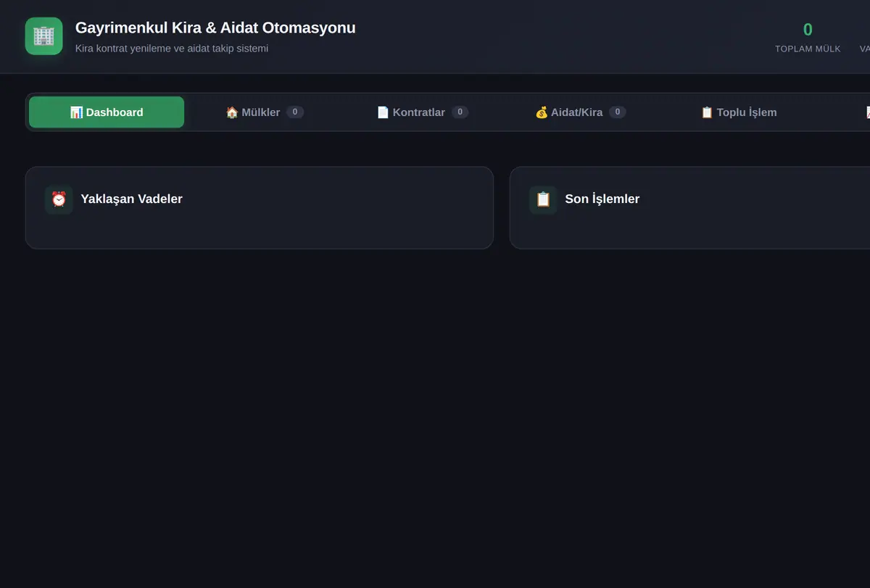Click the "Gayrimenkul Kira & Aidat Otomasyonu" title

click(x=215, y=28)
